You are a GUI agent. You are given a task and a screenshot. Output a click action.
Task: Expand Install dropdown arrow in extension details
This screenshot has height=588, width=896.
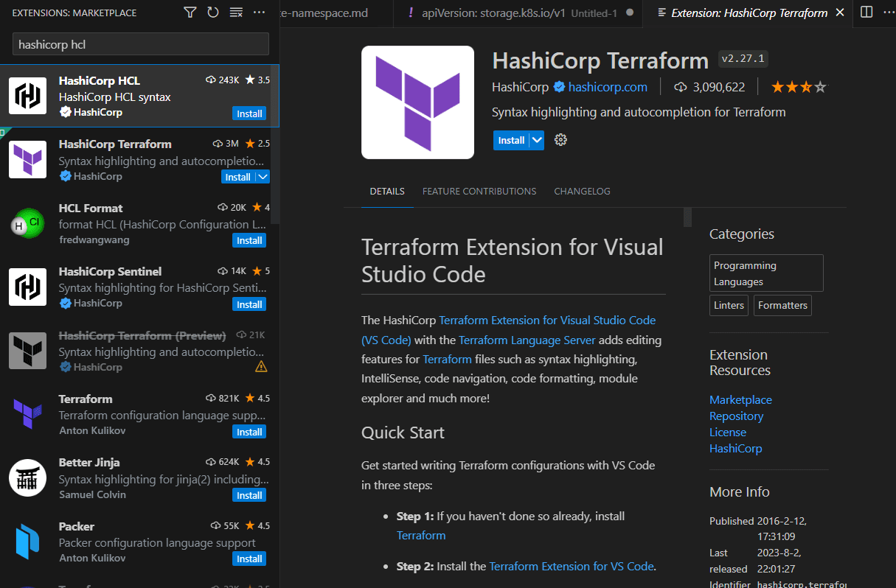point(537,140)
